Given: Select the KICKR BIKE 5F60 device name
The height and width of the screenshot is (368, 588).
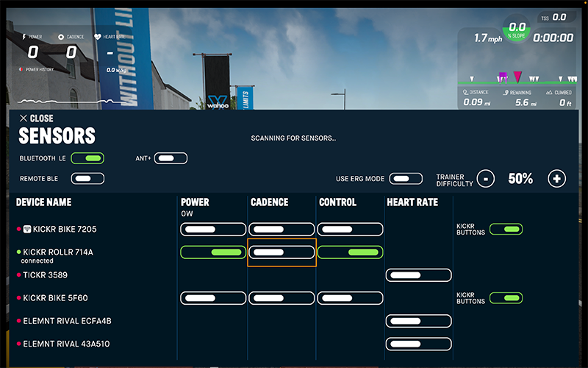Looking at the screenshot, I should tap(55, 298).
